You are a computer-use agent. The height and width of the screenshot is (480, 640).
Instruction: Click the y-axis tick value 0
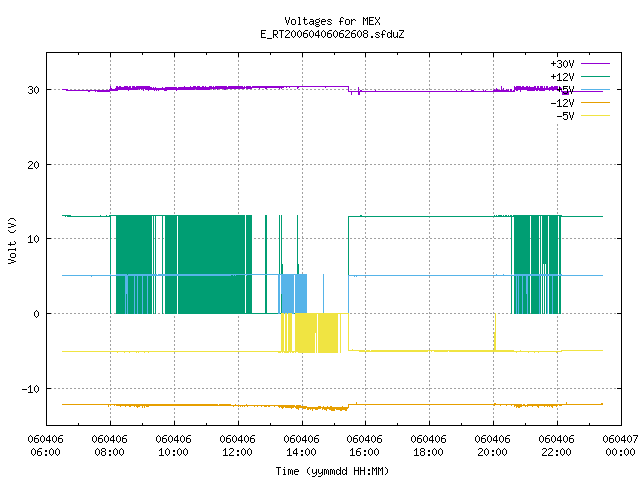tap(36, 314)
